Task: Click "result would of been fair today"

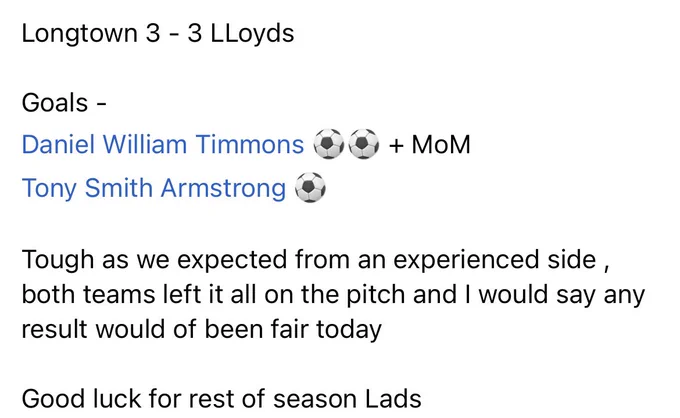Action: coord(202,329)
